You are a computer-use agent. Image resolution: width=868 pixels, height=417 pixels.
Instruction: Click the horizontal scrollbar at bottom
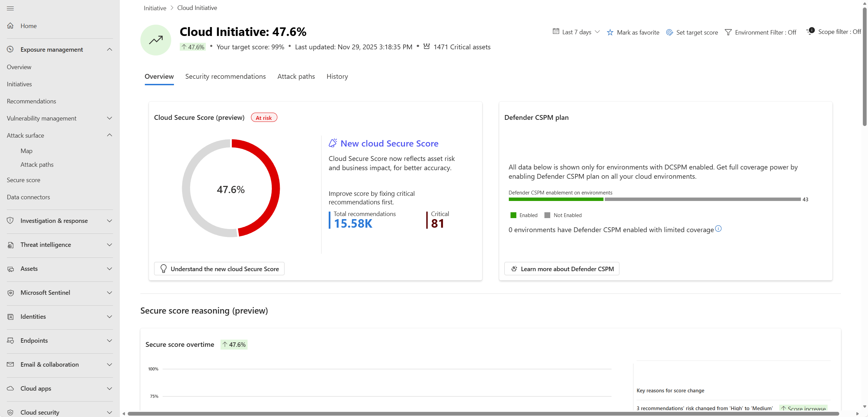483,414
